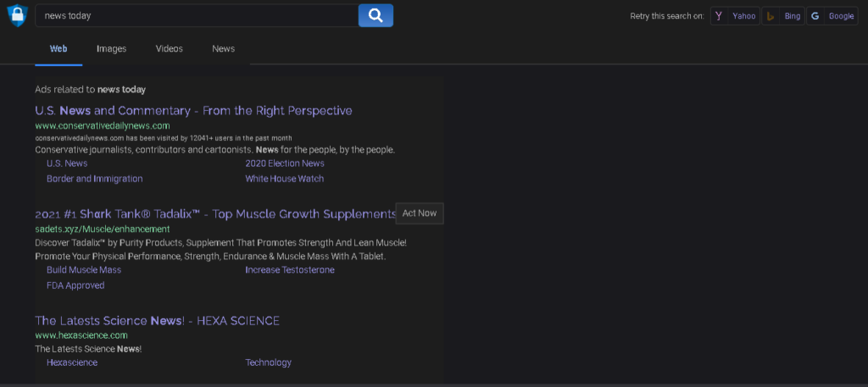
Task: Open the Hexascience sitelink
Action: [72, 362]
